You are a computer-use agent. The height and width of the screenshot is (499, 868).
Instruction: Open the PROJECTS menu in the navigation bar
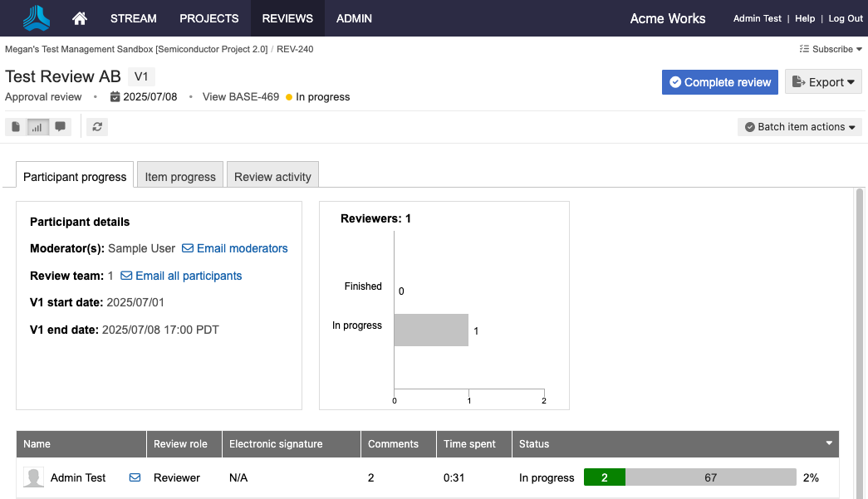(209, 18)
